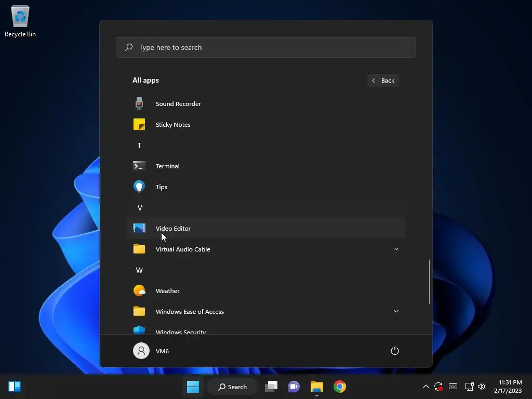Open the Sound Recorder microphone icon
The height and width of the screenshot is (399, 532).
click(x=139, y=103)
